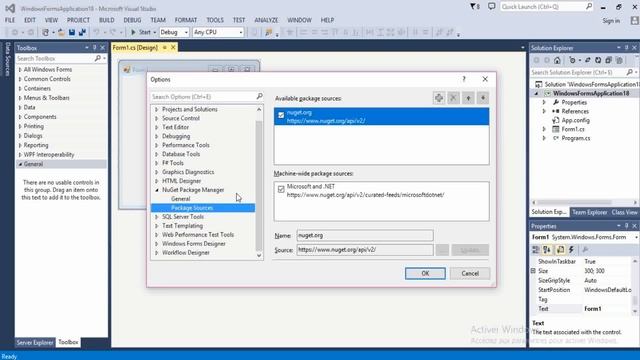Image resolution: width=640 pixels, height=360 pixels.
Task: Expand Projects and Solutions options node
Action: (156, 109)
